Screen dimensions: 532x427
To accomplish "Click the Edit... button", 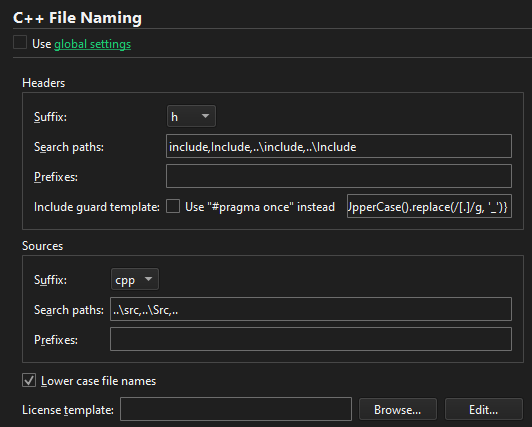I will tap(483, 409).
